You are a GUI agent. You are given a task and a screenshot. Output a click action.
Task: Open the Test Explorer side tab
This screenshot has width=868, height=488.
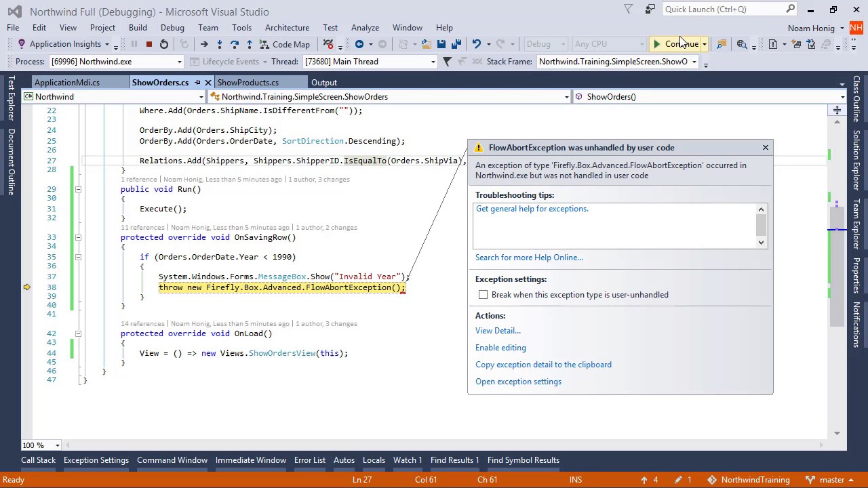tap(11, 99)
